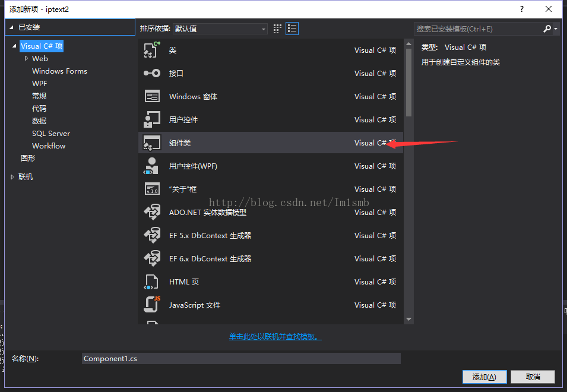
Task: Click the 组件类 template icon
Action: [x=152, y=143]
